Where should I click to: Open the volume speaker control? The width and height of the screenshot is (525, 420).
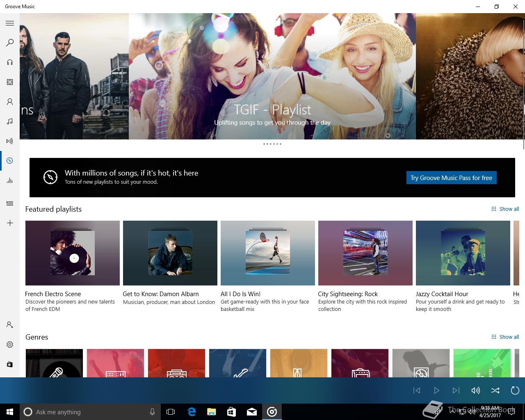[476, 390]
